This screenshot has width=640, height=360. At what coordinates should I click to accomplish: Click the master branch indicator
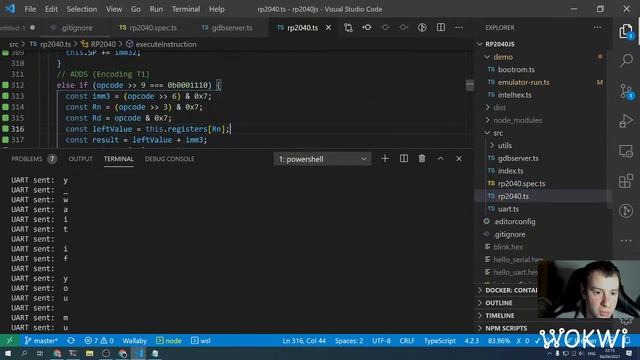tap(41, 340)
